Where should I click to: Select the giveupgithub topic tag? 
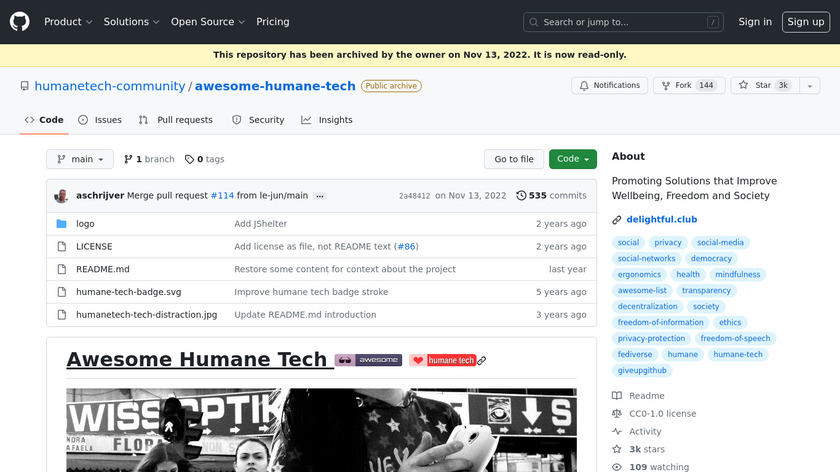click(x=642, y=371)
